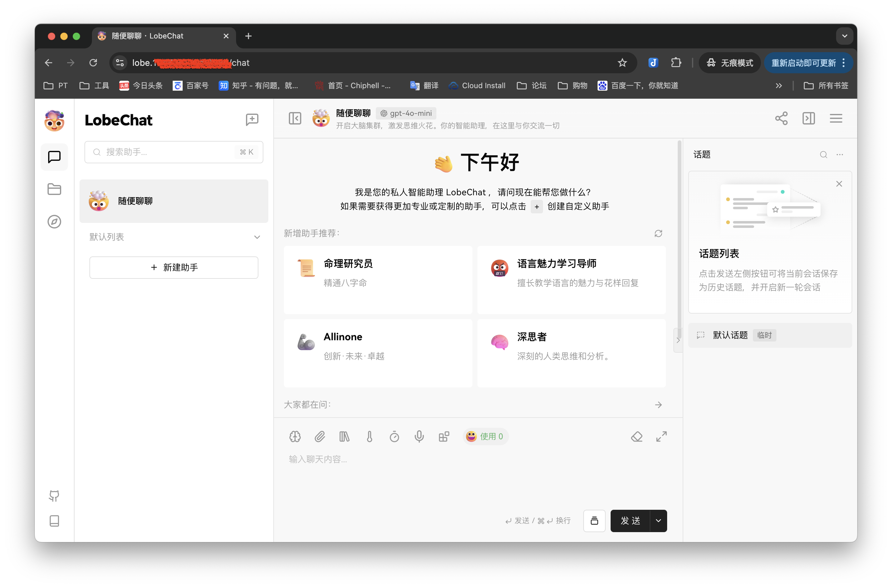Open the 翻译 bookmark
892x588 pixels.
coord(424,85)
